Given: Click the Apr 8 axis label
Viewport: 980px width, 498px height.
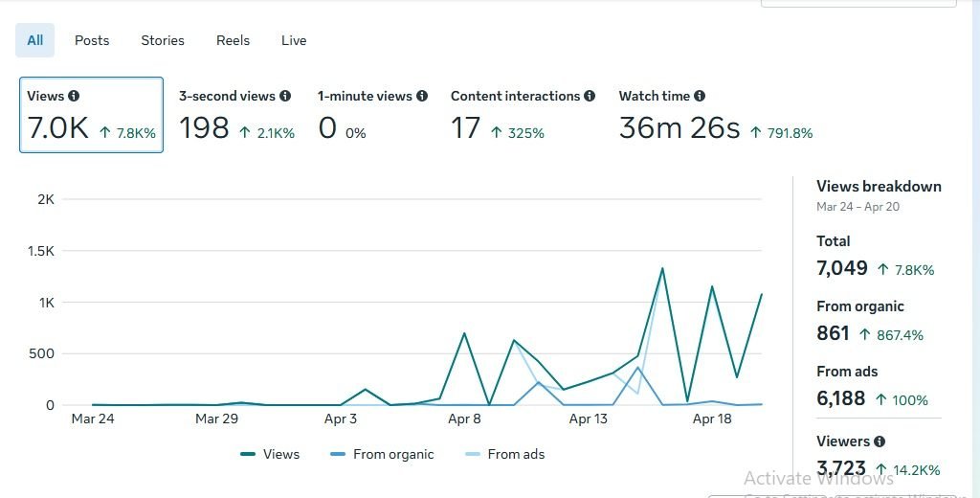Looking at the screenshot, I should (464, 419).
